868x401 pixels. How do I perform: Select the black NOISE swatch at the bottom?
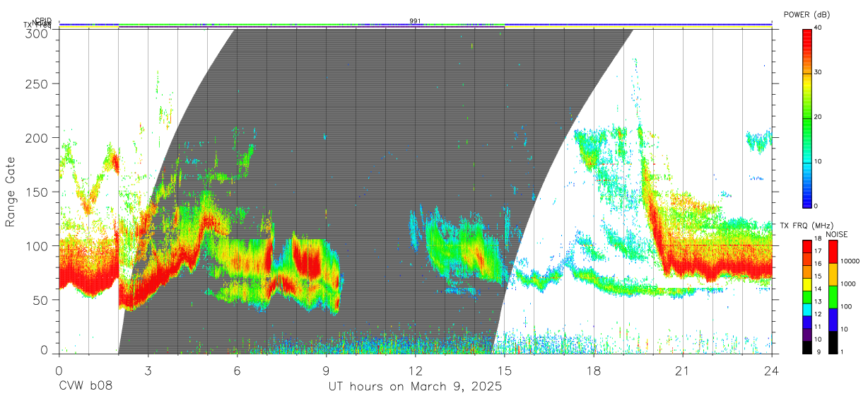[833, 342]
